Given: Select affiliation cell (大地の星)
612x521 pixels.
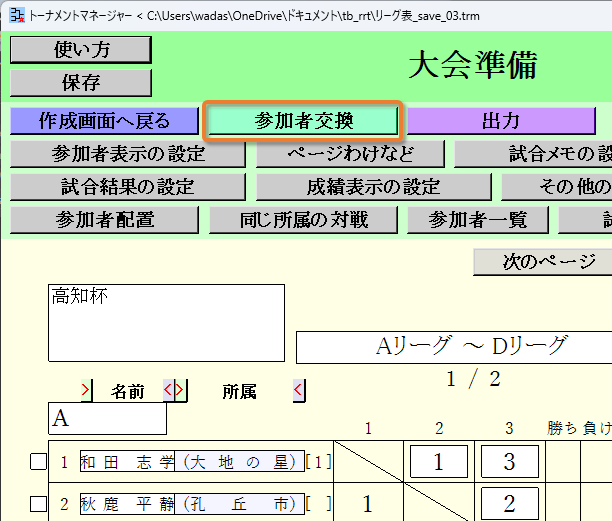Looking at the screenshot, I should pyautogui.click(x=239, y=462).
